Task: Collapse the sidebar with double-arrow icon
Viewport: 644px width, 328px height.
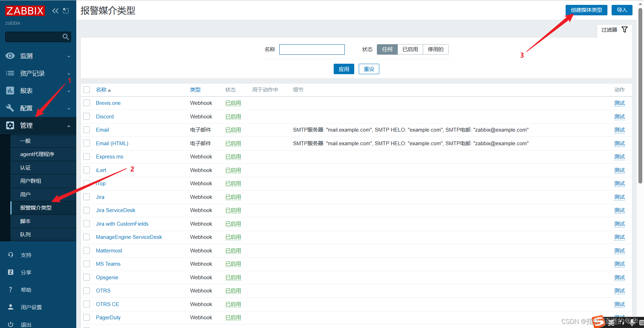Action: (x=55, y=11)
